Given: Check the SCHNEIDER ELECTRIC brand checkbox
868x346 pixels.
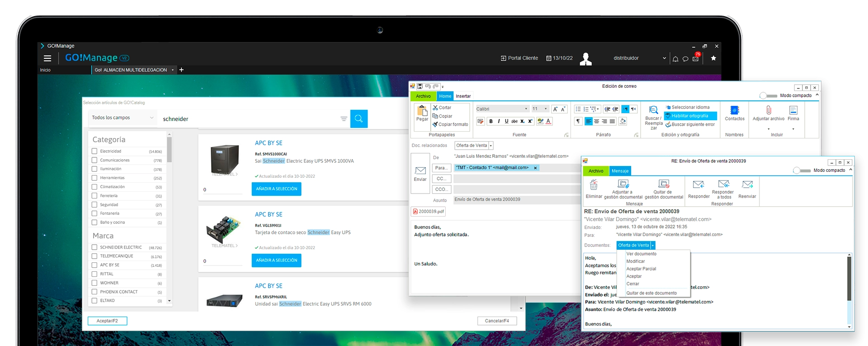Looking at the screenshot, I should coord(94,247).
